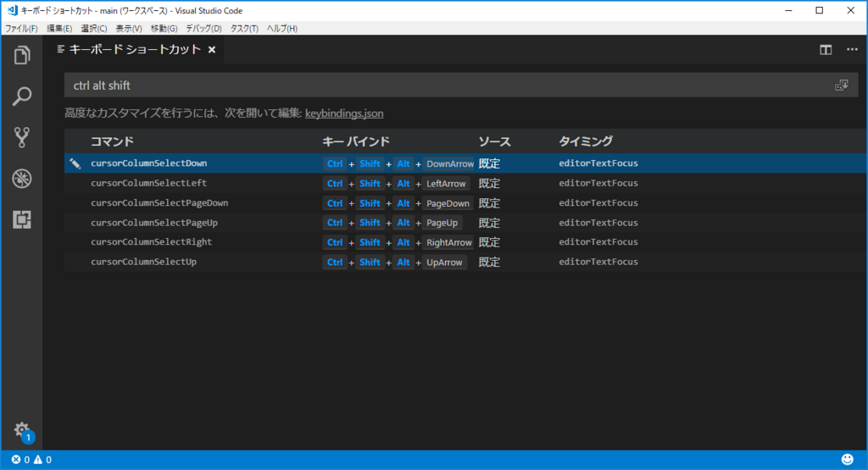The height and width of the screenshot is (470, 868).
Task: Click the コマンド column header
Action: (x=113, y=141)
